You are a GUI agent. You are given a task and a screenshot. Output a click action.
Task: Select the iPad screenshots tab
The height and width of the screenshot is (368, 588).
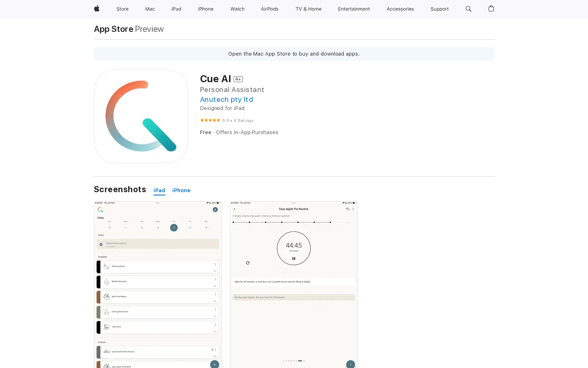click(159, 191)
